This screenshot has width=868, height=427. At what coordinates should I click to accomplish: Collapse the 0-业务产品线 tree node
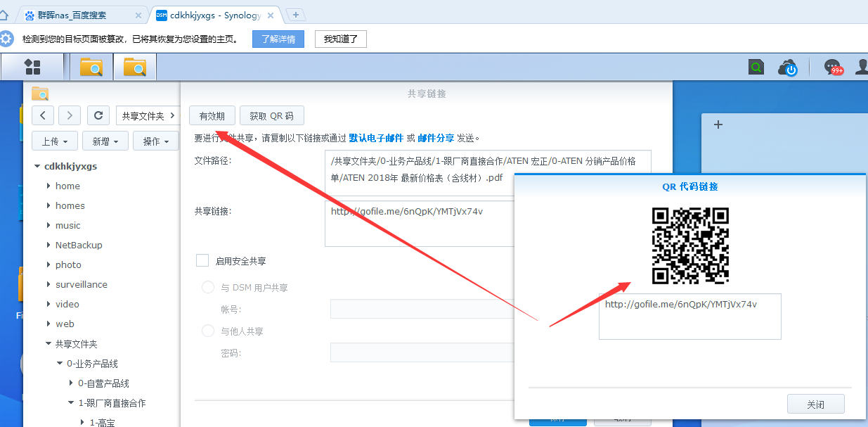click(60, 364)
